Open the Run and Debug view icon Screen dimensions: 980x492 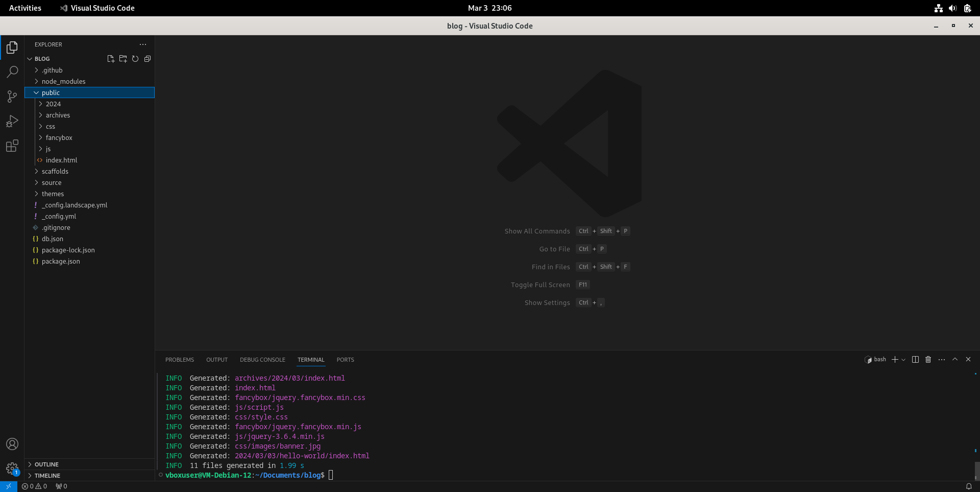pyautogui.click(x=12, y=121)
